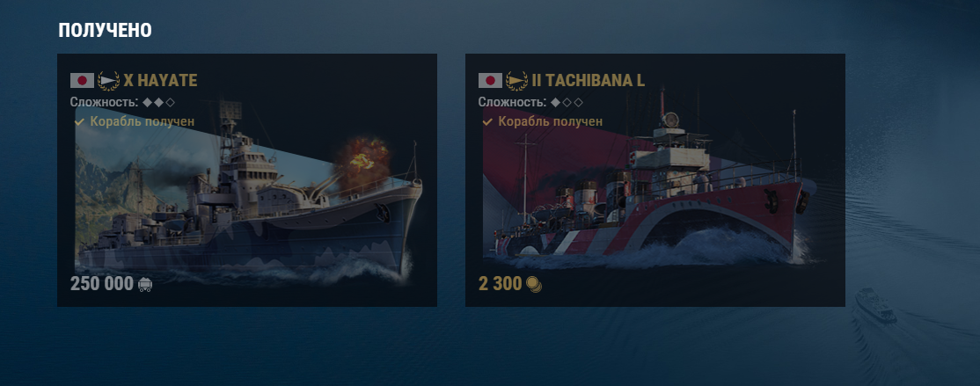Click Hayate's difficulty diamond indicators

coord(158,102)
